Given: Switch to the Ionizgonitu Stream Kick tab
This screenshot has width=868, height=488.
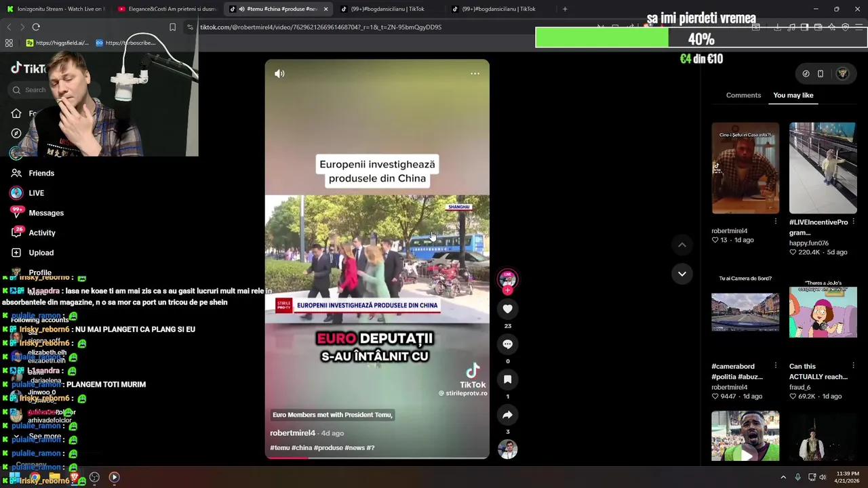Looking at the screenshot, I should 56,9.
